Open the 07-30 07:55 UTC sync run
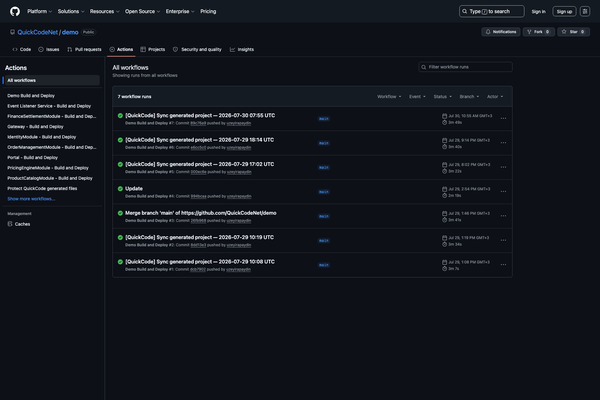 coord(200,116)
